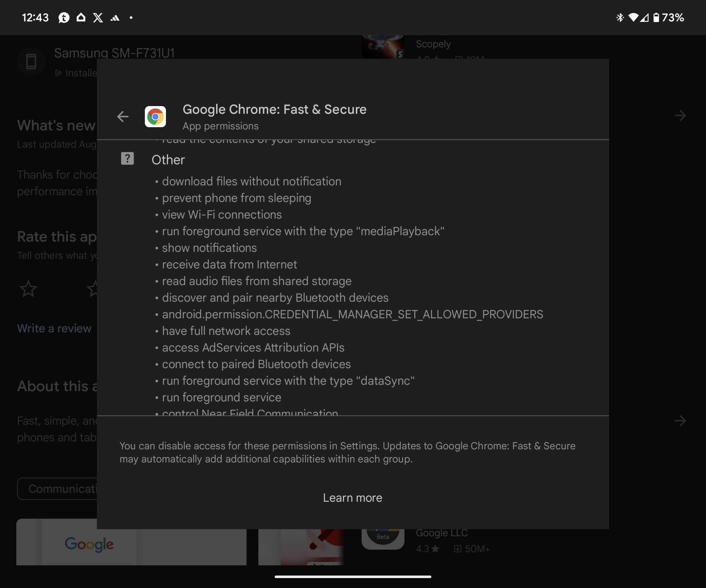Select 'discover and pair nearby Bluetooth devices'
This screenshot has height=588, width=706.
click(275, 298)
